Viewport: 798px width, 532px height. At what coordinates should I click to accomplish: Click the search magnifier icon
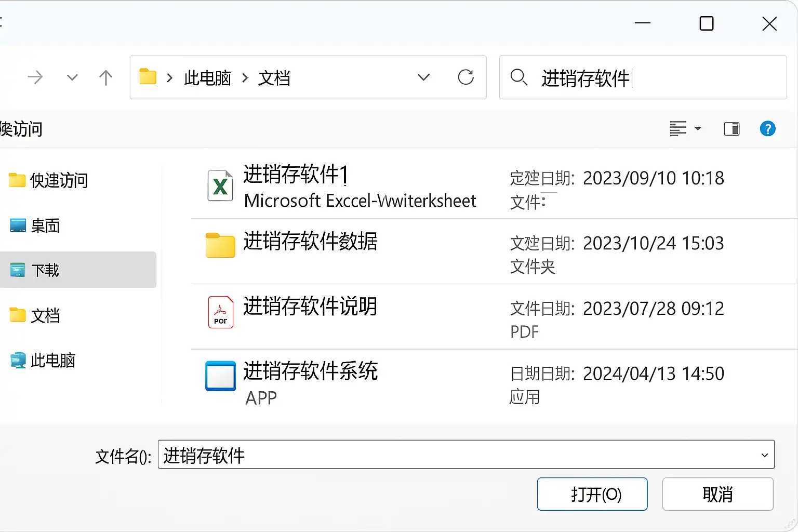coord(518,77)
